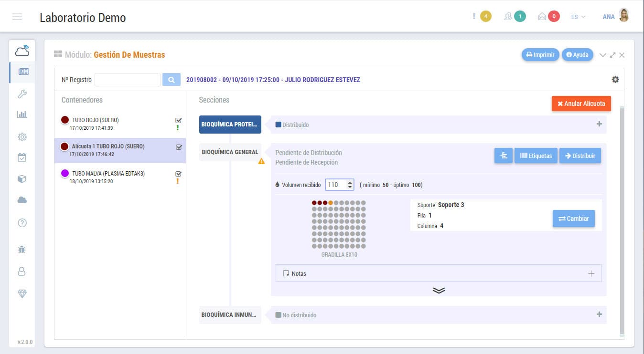644x354 pixels.
Task: Toggle checkbox for TUBO ROJO (SUERO)
Action: pyautogui.click(x=179, y=120)
